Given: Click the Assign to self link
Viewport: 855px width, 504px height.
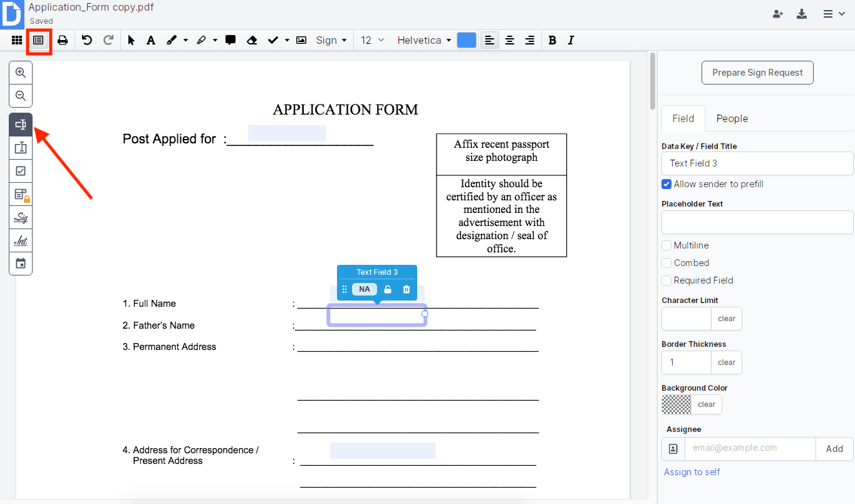Looking at the screenshot, I should (692, 471).
